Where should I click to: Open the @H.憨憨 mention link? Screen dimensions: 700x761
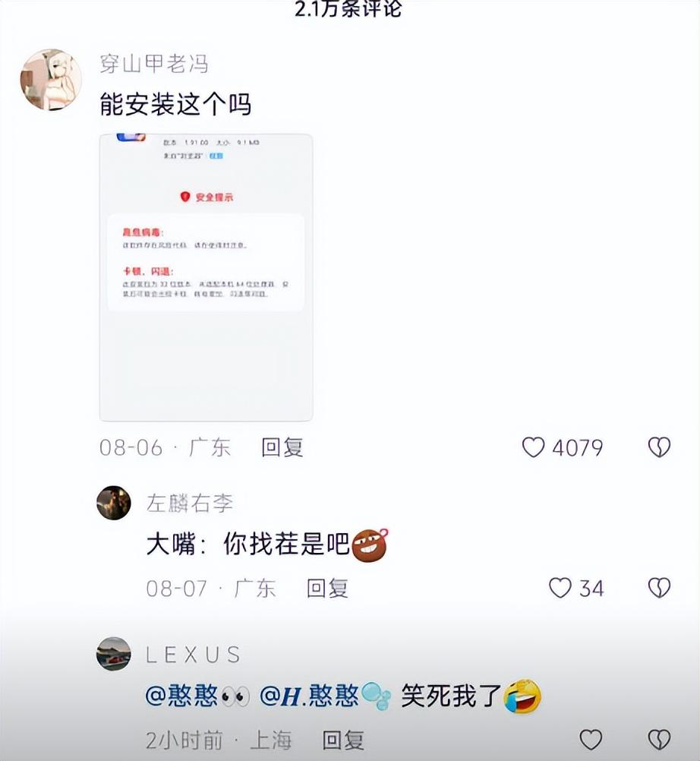(x=325, y=696)
